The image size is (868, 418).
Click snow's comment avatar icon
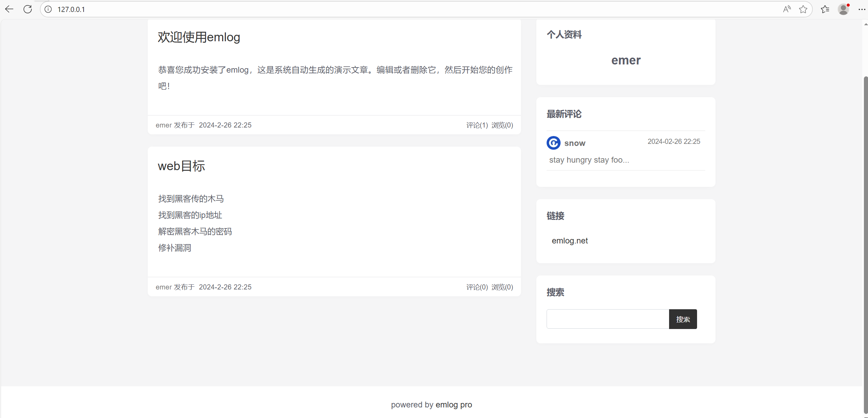click(553, 143)
